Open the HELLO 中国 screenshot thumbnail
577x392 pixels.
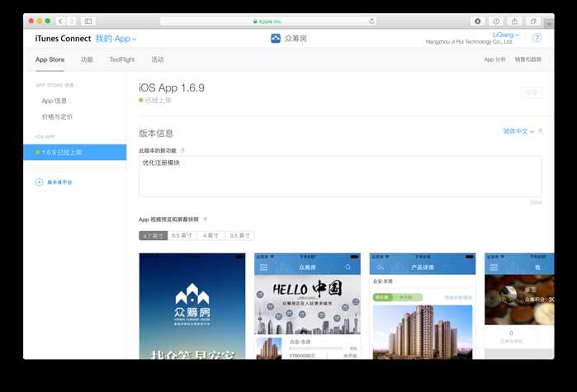[307, 306]
